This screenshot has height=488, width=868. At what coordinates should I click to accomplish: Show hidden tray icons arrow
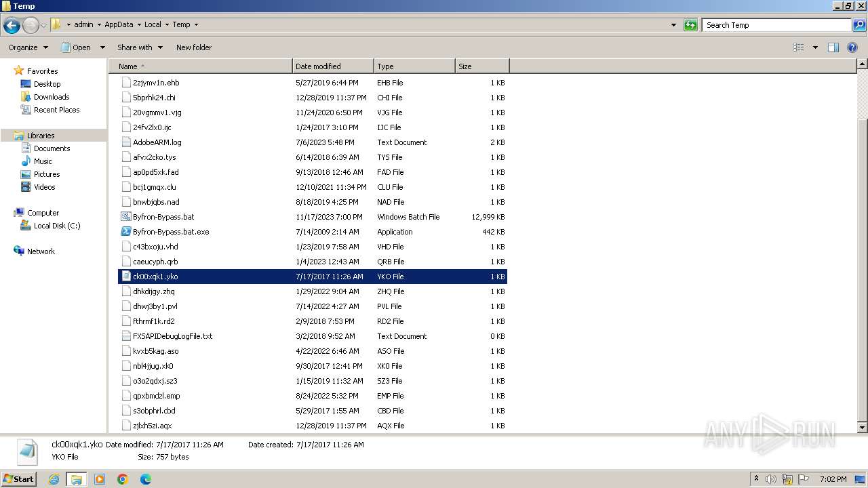(x=756, y=479)
